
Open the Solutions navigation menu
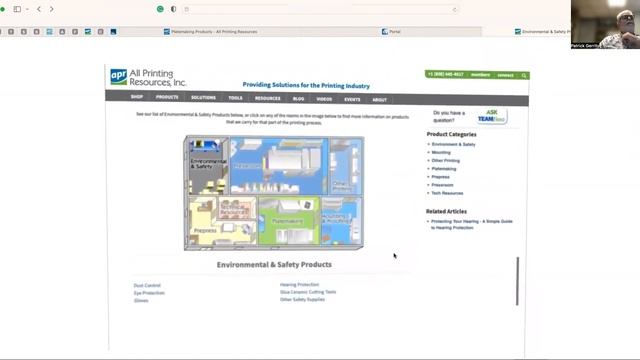(x=203, y=98)
